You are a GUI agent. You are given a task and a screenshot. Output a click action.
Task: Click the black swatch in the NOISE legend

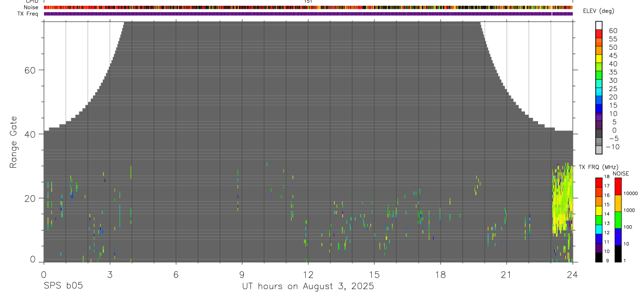click(618, 254)
